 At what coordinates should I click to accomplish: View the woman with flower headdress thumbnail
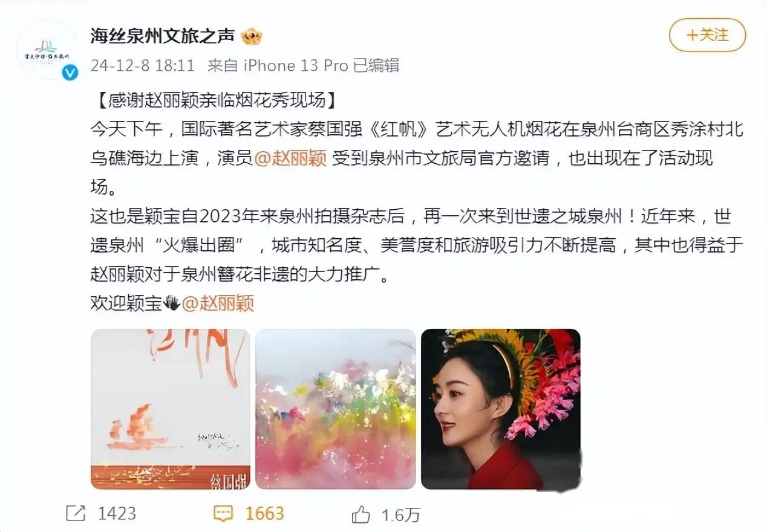tap(501, 409)
